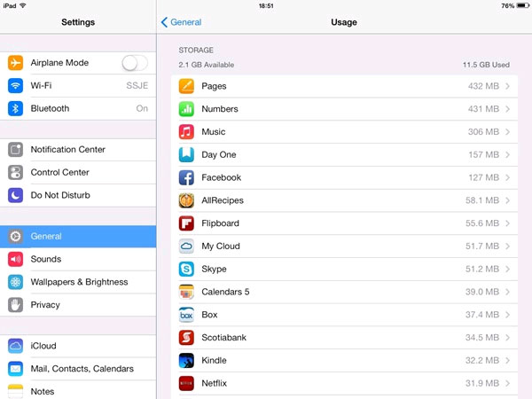The width and height of the screenshot is (532, 399).
Task: Tap the Netflix app icon
Action: coord(186,383)
